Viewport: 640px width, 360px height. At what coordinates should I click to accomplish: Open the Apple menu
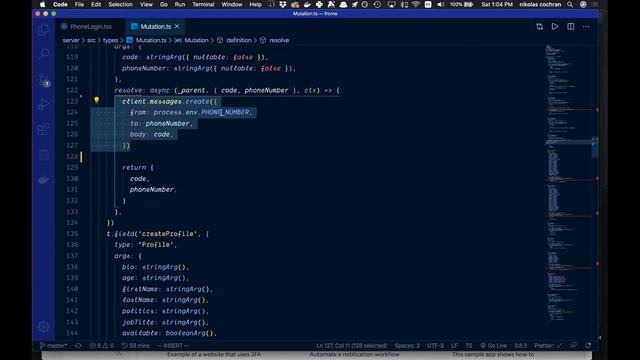click(x=42, y=4)
